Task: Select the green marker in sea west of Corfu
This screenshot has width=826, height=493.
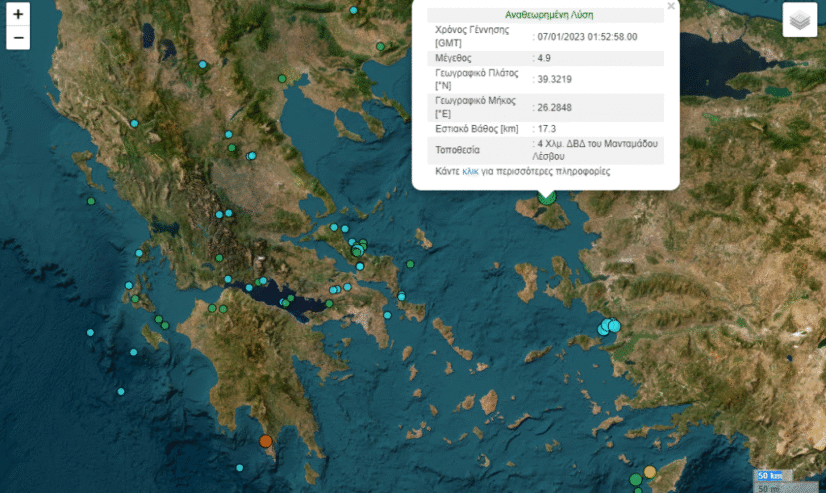Action: [91, 202]
